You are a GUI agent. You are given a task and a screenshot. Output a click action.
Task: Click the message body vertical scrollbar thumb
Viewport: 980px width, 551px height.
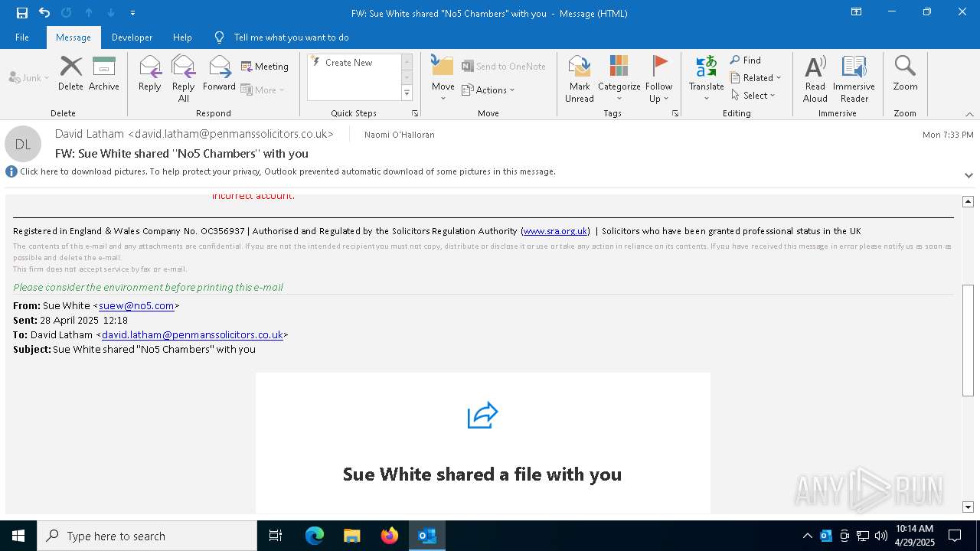pos(968,341)
